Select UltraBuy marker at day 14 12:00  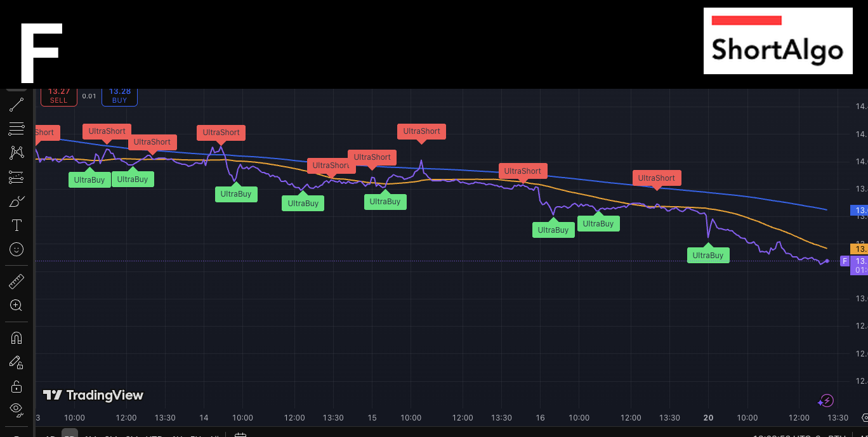click(x=303, y=203)
